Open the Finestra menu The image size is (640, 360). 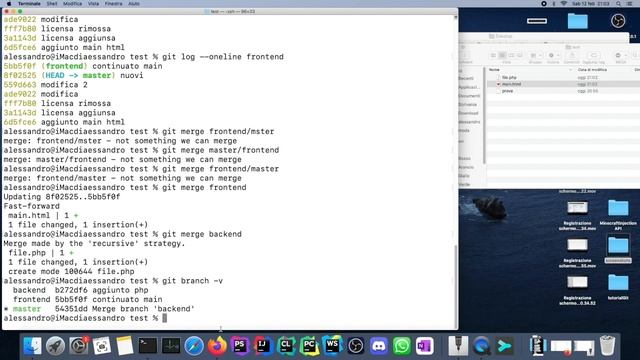tap(113, 4)
